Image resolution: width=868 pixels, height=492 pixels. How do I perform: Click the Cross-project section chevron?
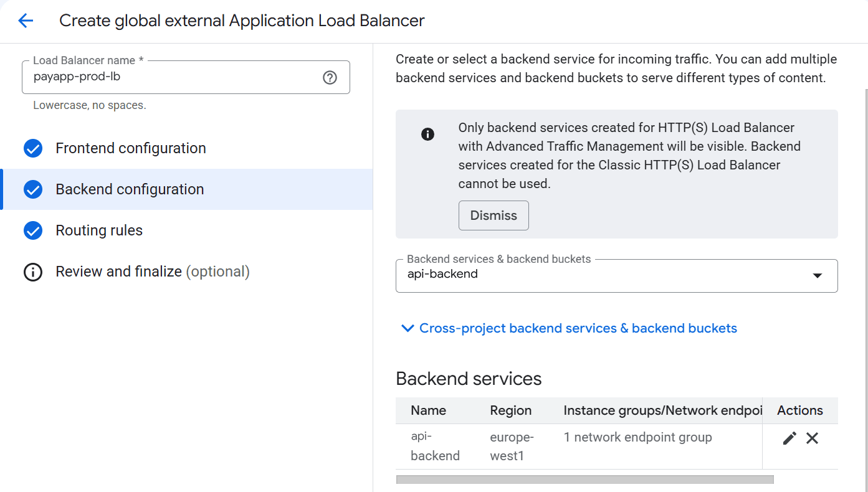click(408, 328)
